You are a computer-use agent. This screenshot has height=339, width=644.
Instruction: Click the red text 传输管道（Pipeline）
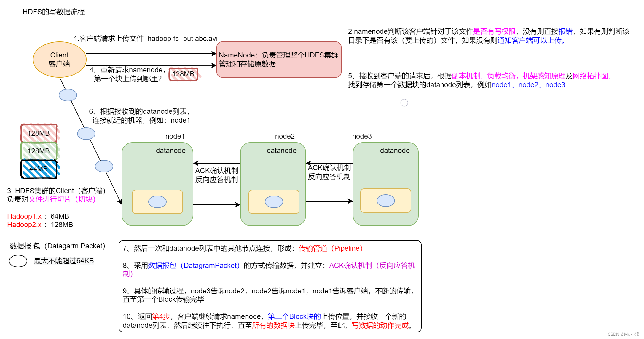tap(331, 248)
